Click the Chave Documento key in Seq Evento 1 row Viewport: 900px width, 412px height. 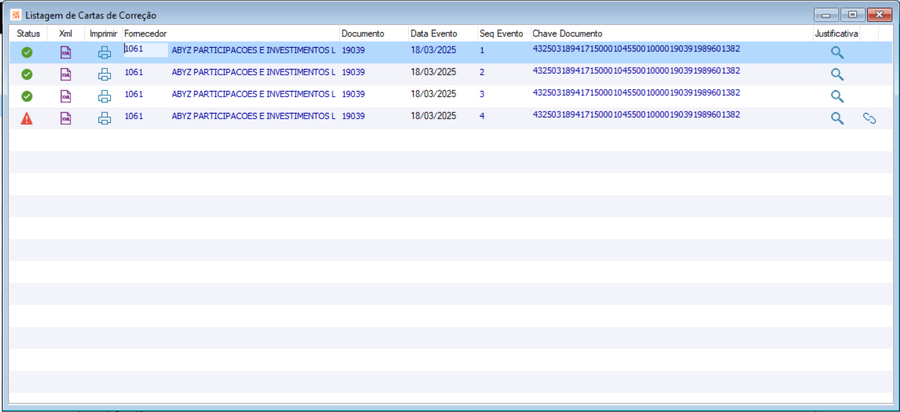pos(636,49)
